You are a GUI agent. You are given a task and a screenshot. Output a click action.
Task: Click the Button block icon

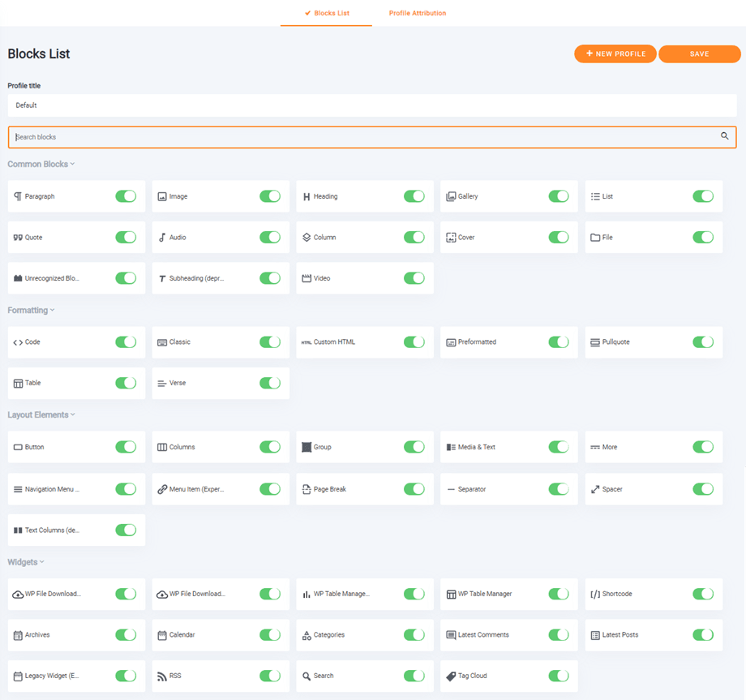point(18,447)
